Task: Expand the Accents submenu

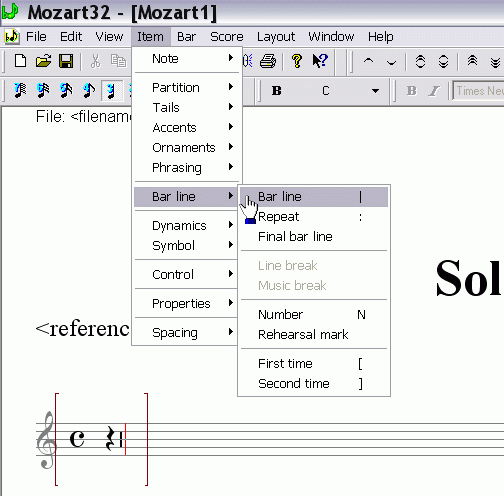Action: tap(187, 128)
